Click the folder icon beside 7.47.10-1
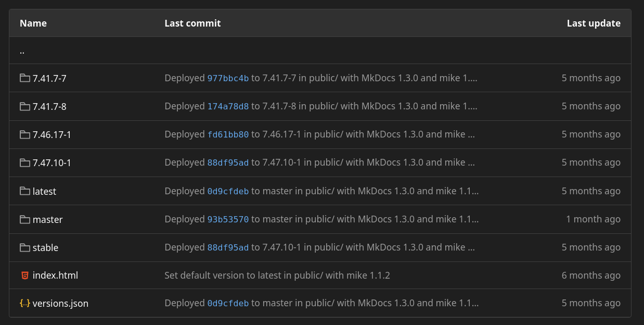 click(x=24, y=162)
